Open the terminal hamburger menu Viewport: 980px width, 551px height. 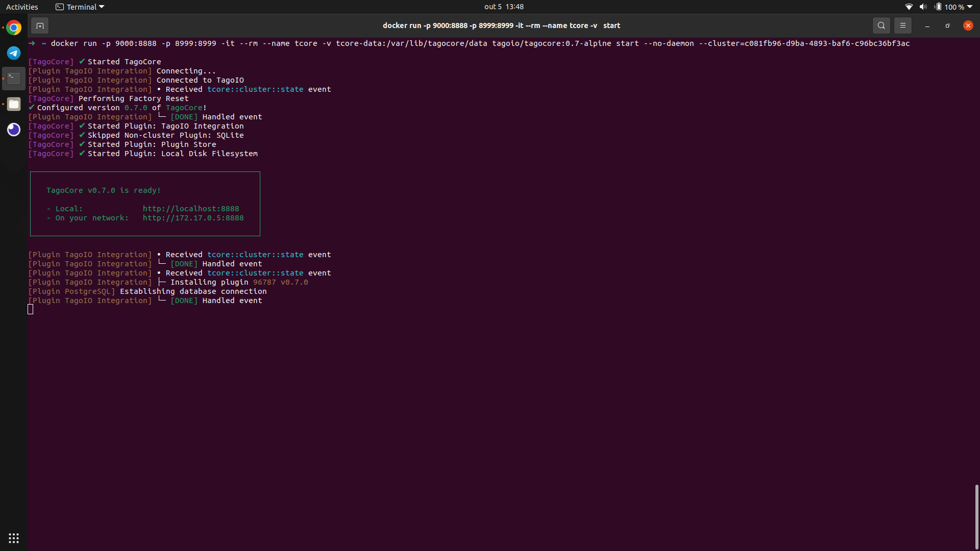902,25
